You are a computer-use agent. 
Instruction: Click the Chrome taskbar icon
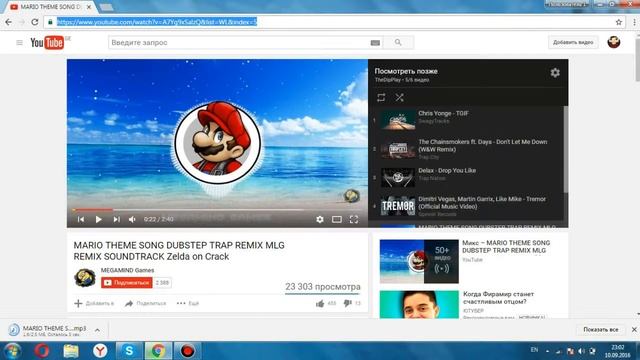158,351
